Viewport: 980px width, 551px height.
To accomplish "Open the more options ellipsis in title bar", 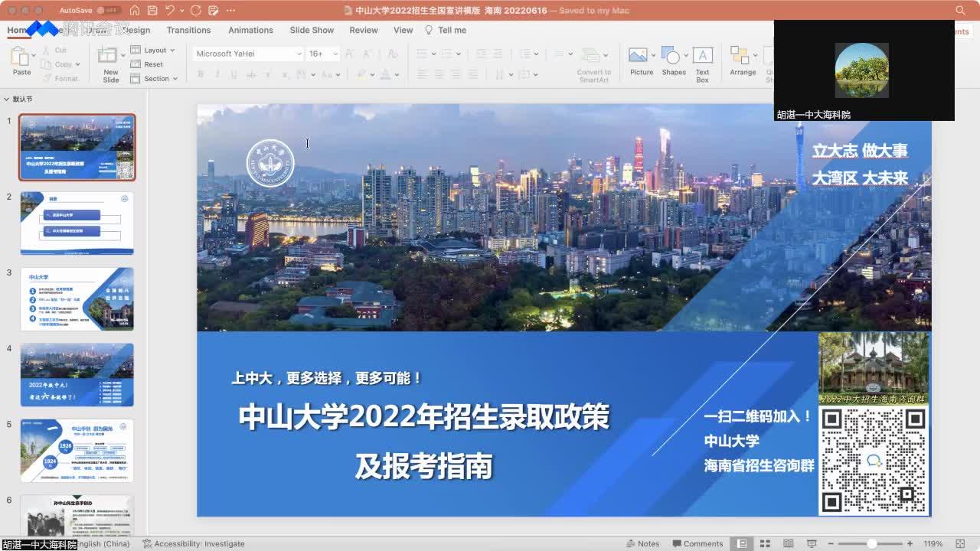I will click(x=230, y=11).
